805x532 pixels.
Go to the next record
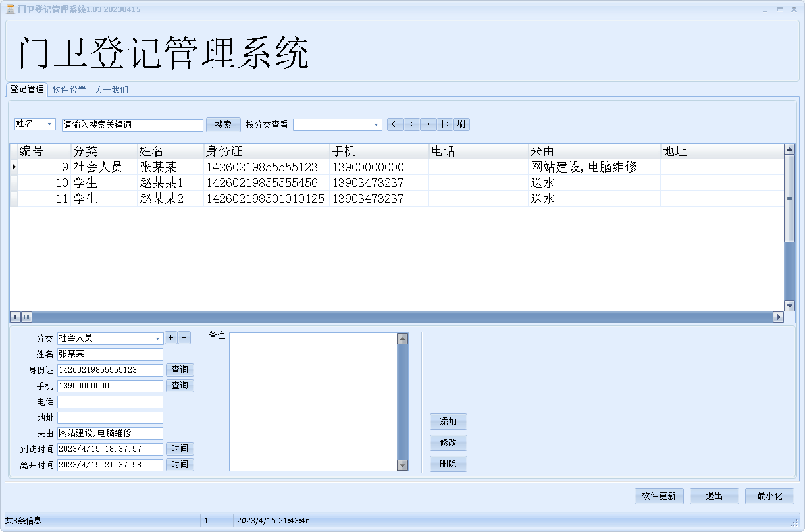(428, 124)
